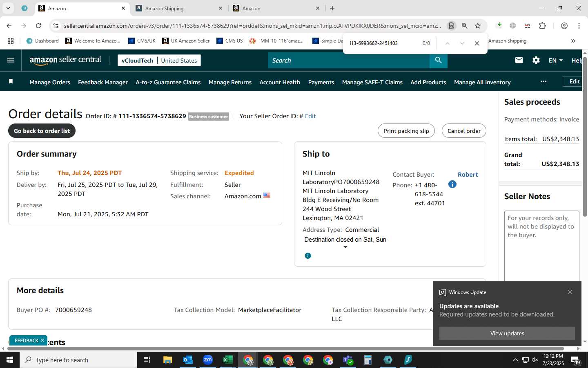Open Feedback Manager menu item
Screen dimensions: 588x368
pyautogui.click(x=103, y=82)
